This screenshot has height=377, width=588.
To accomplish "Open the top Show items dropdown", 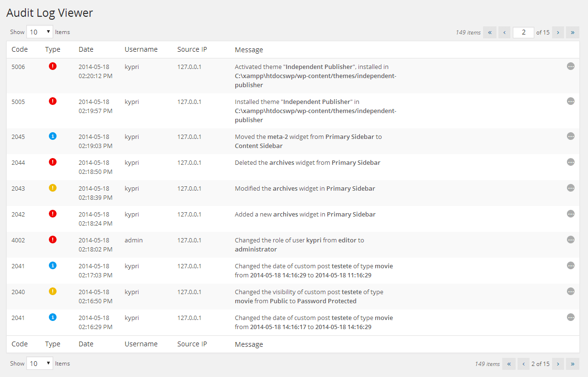I will tap(39, 31).
